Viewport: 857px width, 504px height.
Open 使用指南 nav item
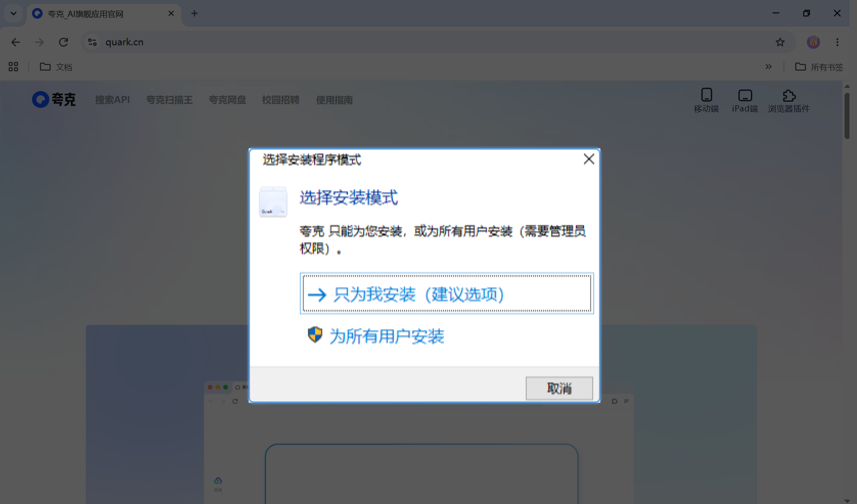pyautogui.click(x=334, y=100)
